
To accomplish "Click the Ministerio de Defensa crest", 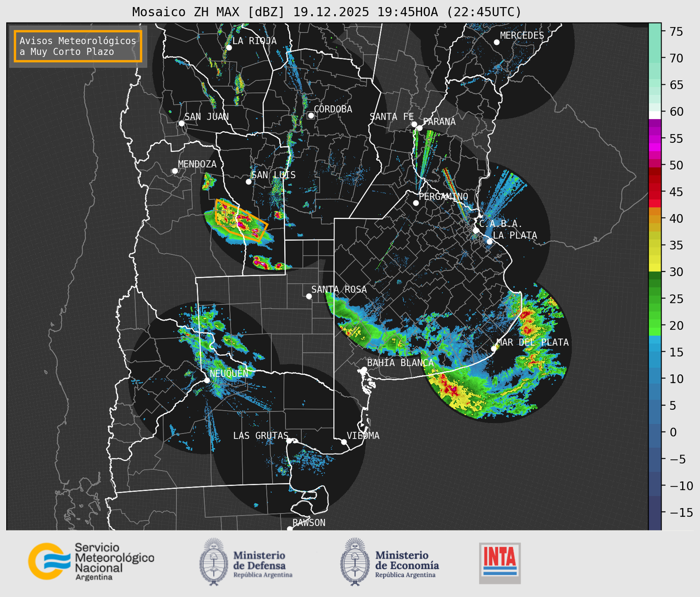I will click(x=214, y=562).
